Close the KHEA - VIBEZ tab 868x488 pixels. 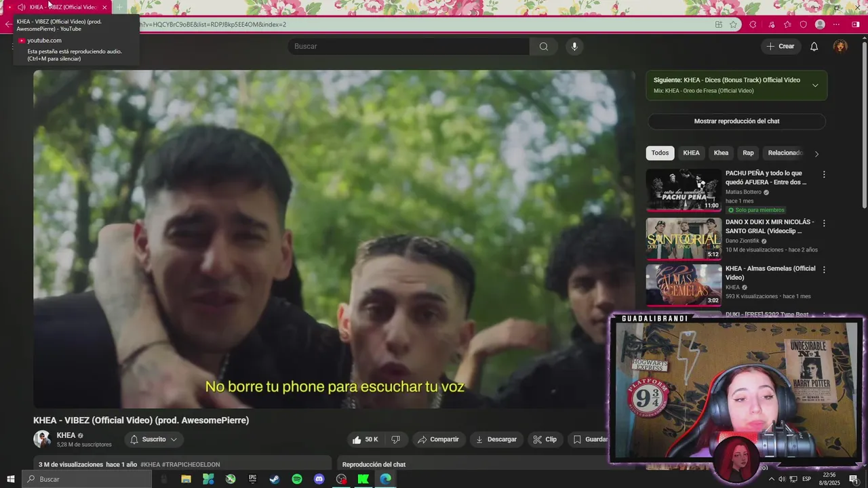tap(104, 7)
